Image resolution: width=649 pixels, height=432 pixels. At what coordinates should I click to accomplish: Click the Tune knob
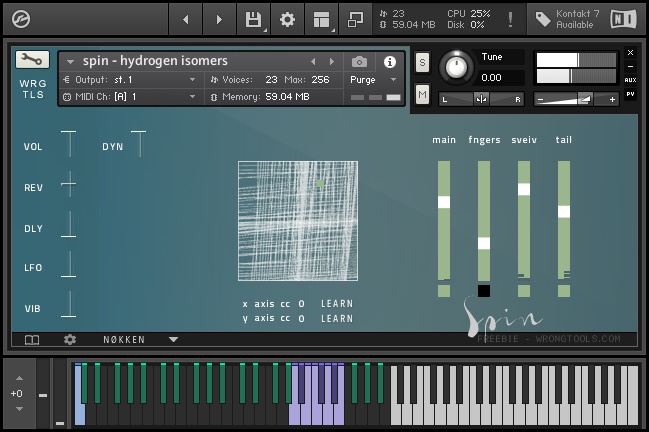(x=456, y=67)
